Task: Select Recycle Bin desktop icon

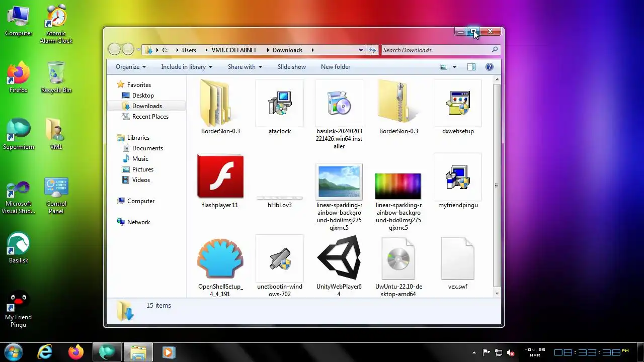Action: click(56, 78)
